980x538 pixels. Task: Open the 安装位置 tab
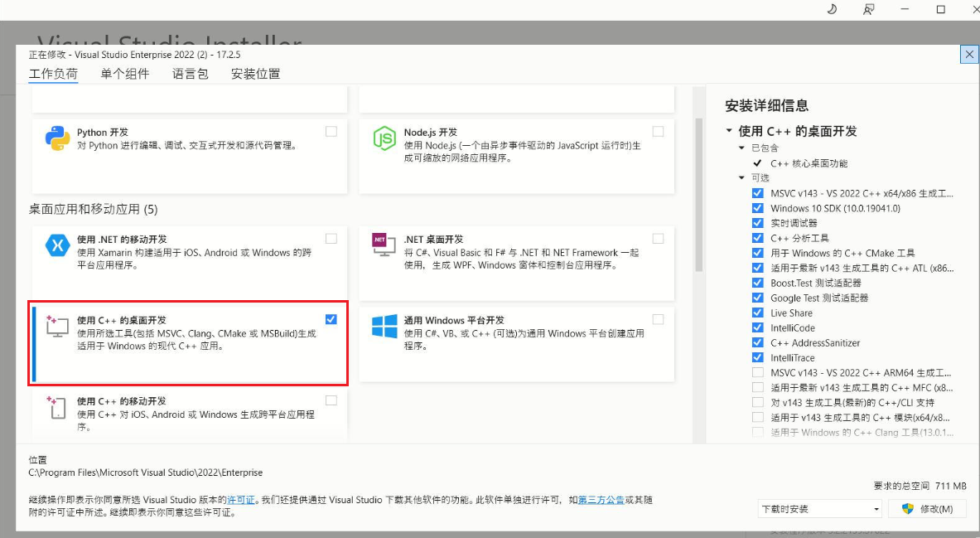pyautogui.click(x=256, y=74)
